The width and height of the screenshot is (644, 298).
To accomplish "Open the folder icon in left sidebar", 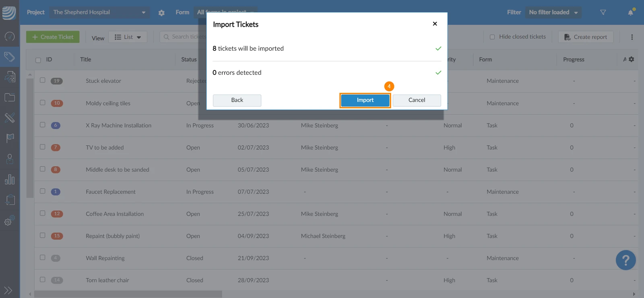I will pyautogui.click(x=10, y=98).
